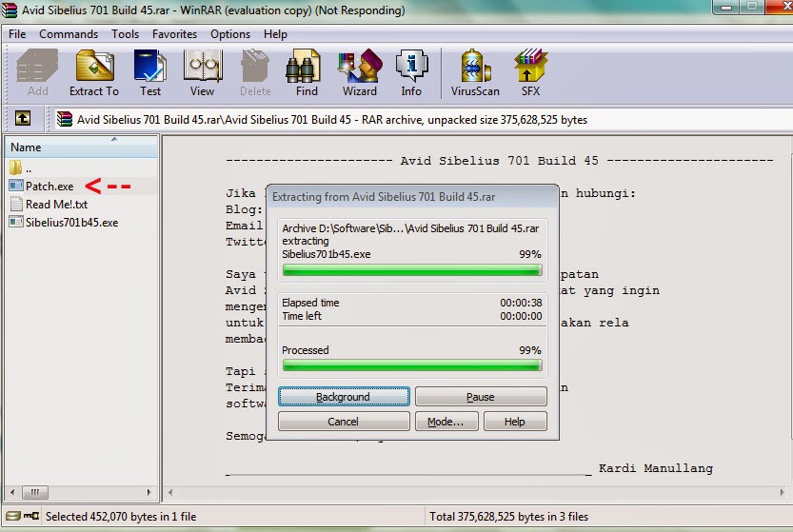Open the Commands menu
The height and width of the screenshot is (532, 793).
coord(69,34)
